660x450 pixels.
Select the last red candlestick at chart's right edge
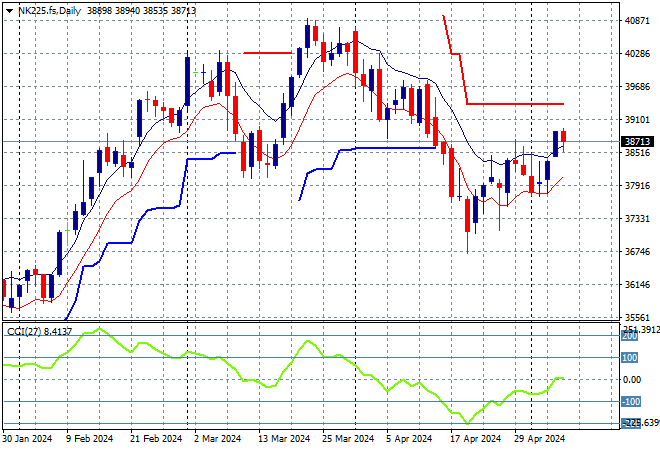pyautogui.click(x=564, y=136)
